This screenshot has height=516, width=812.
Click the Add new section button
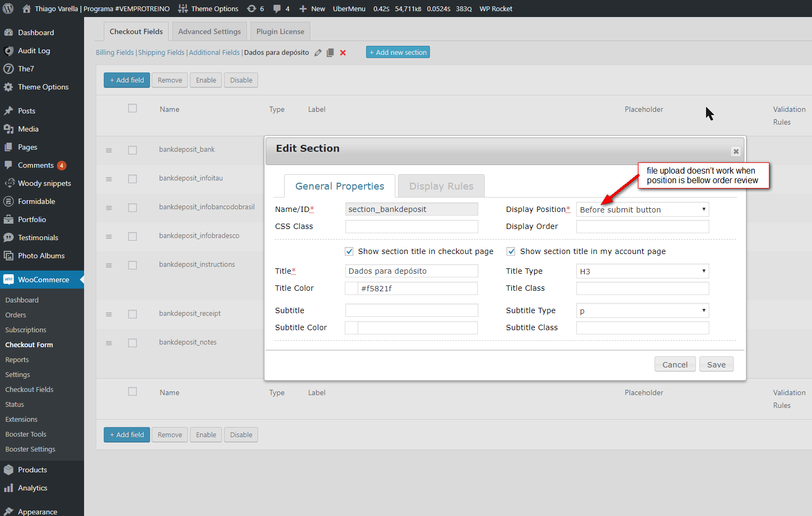[397, 52]
